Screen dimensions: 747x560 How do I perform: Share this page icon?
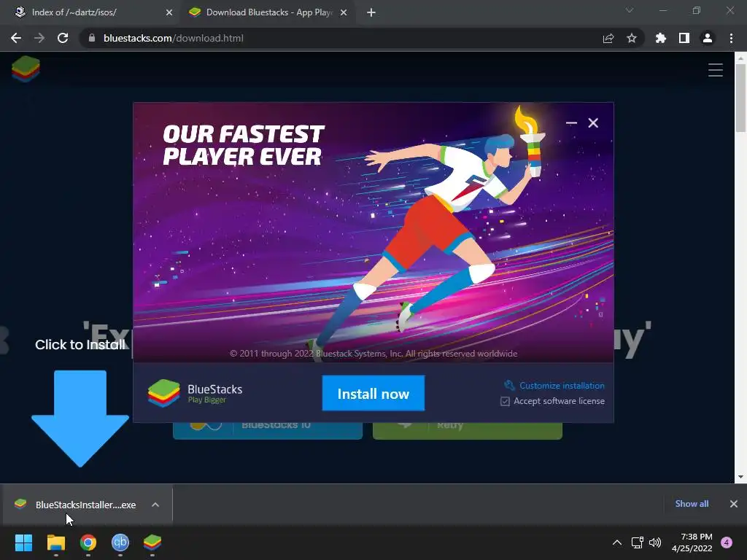[608, 38]
